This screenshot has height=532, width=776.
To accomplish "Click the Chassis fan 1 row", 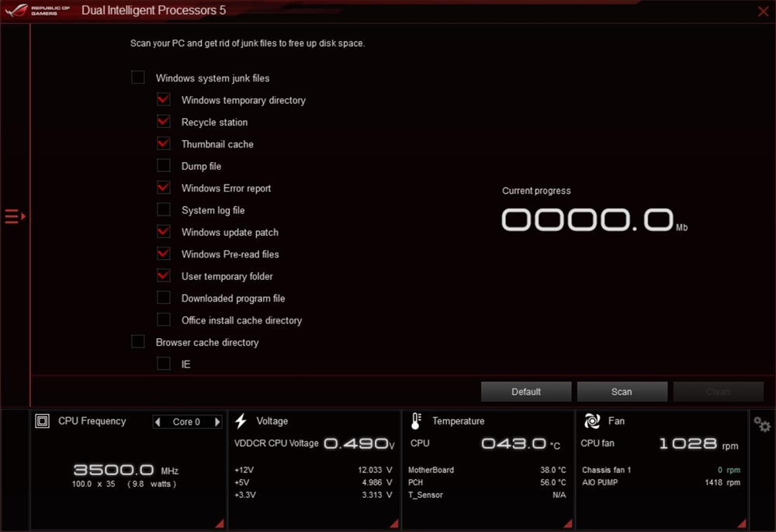I will pyautogui.click(x=661, y=470).
